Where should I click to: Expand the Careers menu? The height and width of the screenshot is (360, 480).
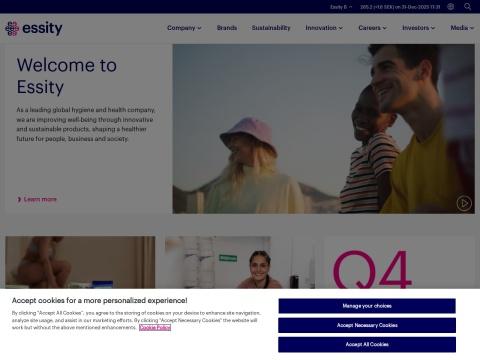tap(372, 28)
